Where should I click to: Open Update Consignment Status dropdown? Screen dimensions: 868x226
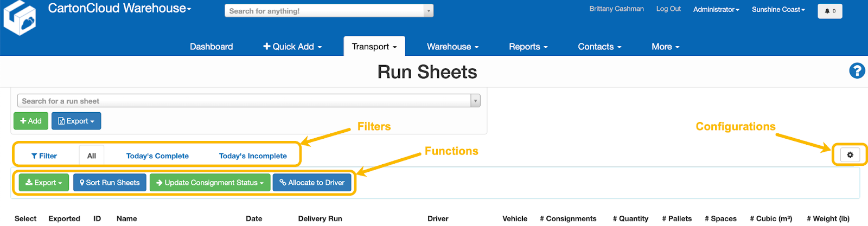210,183
